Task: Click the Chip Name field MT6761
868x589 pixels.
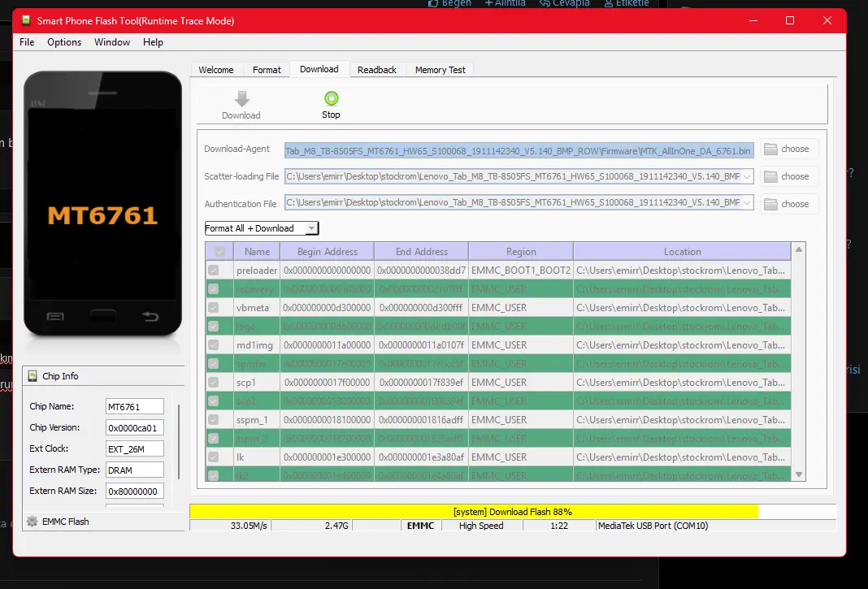Action: point(135,406)
